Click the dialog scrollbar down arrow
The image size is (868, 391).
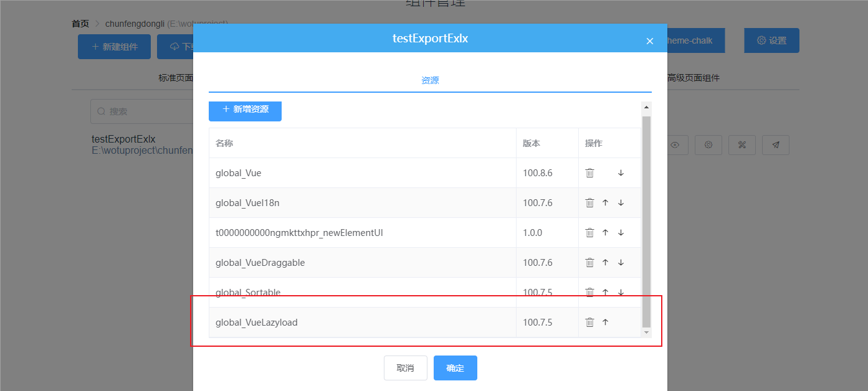646,332
